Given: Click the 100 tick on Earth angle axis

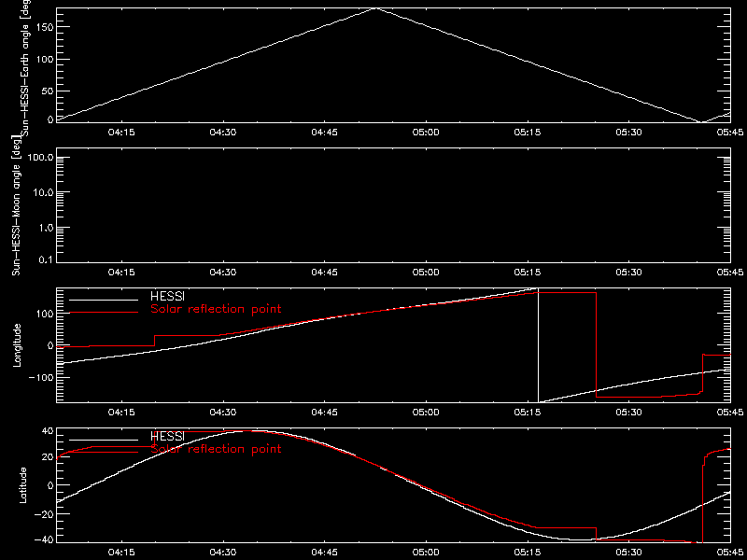Looking at the screenshot, I should pos(45,59).
